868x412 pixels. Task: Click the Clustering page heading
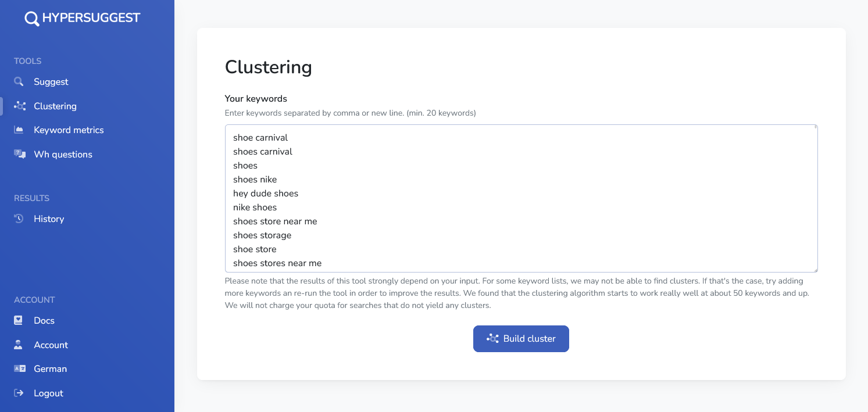(x=269, y=67)
